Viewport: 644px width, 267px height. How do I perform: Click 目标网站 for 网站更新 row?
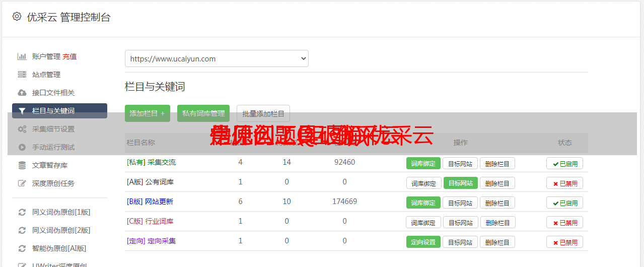[460, 203]
